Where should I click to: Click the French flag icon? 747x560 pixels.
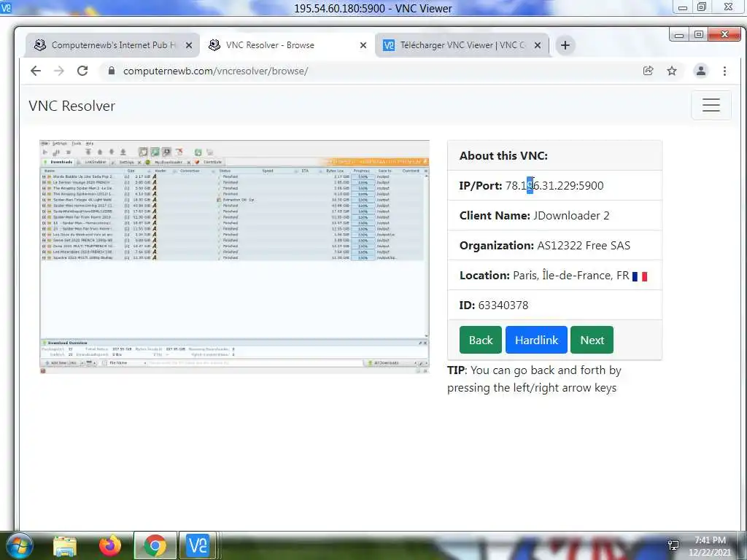(639, 276)
